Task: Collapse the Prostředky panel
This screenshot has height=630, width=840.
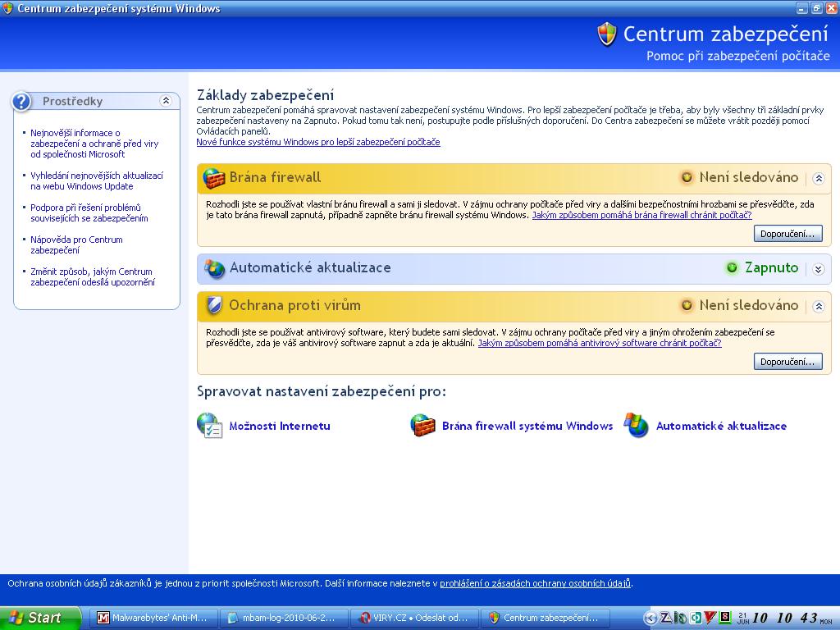Action: point(166,101)
